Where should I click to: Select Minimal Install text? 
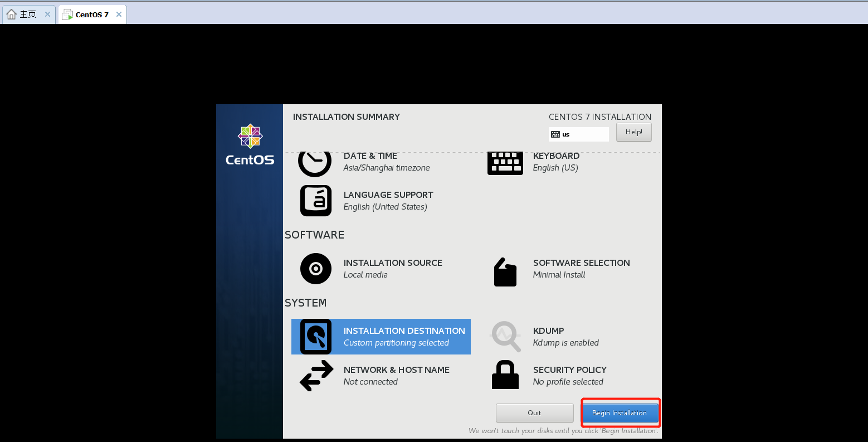pos(559,275)
